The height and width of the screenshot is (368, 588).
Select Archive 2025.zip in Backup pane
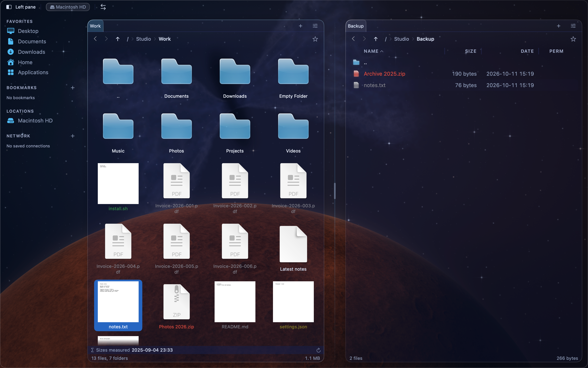[x=464, y=74]
